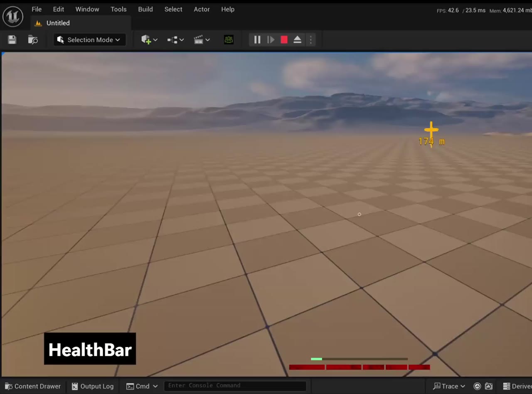The height and width of the screenshot is (394, 532).
Task: Advance a single frame with skip button
Action: [271, 40]
